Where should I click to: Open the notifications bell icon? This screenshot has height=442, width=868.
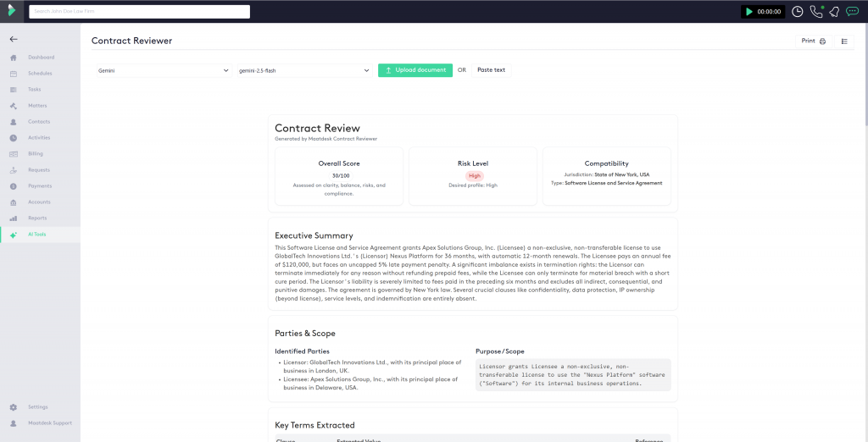(x=834, y=12)
